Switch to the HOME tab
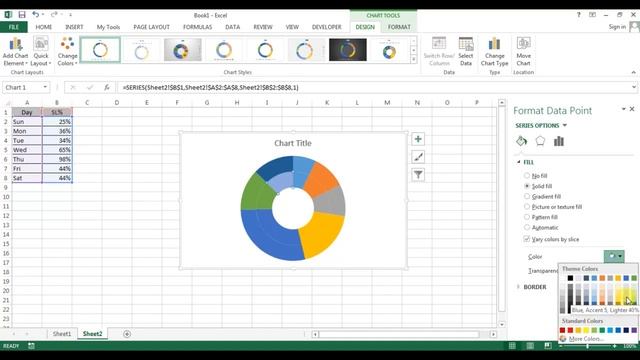This screenshot has width=640, height=360. click(x=44, y=27)
